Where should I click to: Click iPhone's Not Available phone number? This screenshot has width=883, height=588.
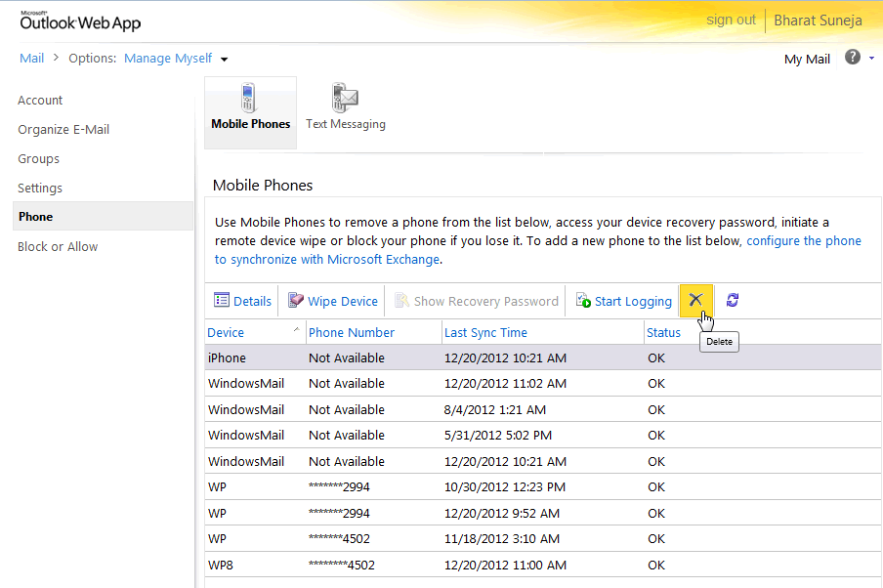click(347, 357)
